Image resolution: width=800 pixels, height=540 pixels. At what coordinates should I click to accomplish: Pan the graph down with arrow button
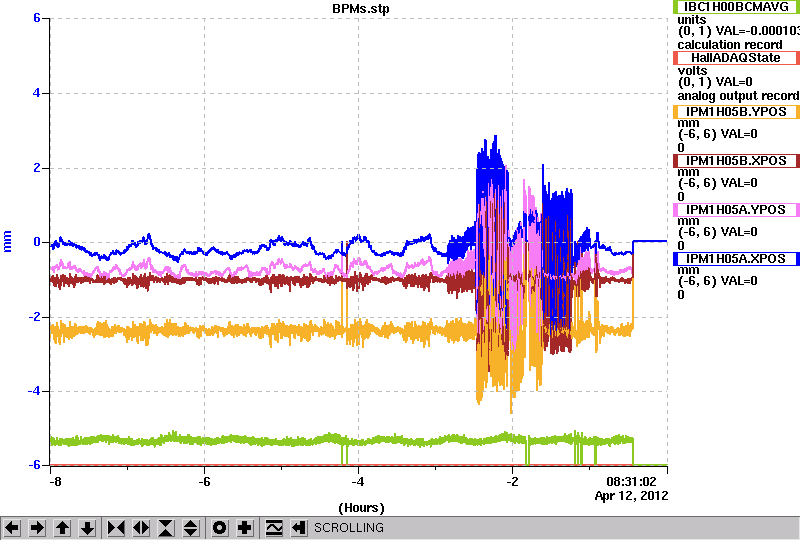coord(87,528)
